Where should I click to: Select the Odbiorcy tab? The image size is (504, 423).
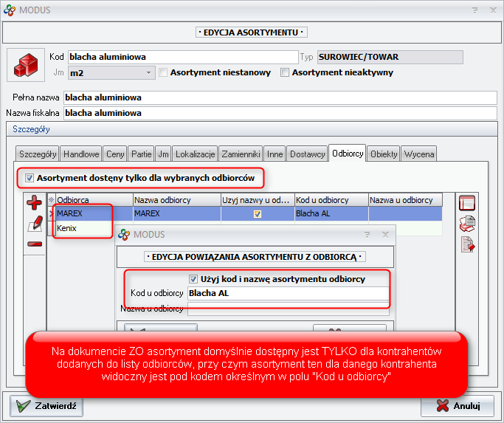348,154
